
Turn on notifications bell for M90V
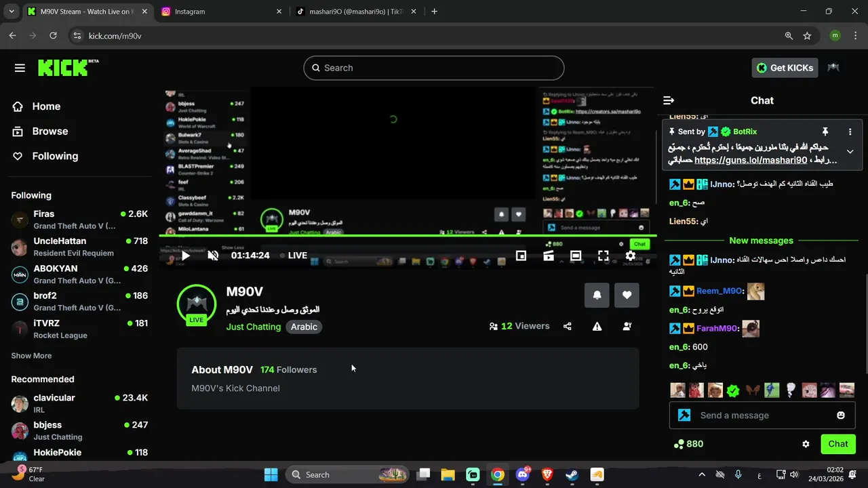pos(597,296)
